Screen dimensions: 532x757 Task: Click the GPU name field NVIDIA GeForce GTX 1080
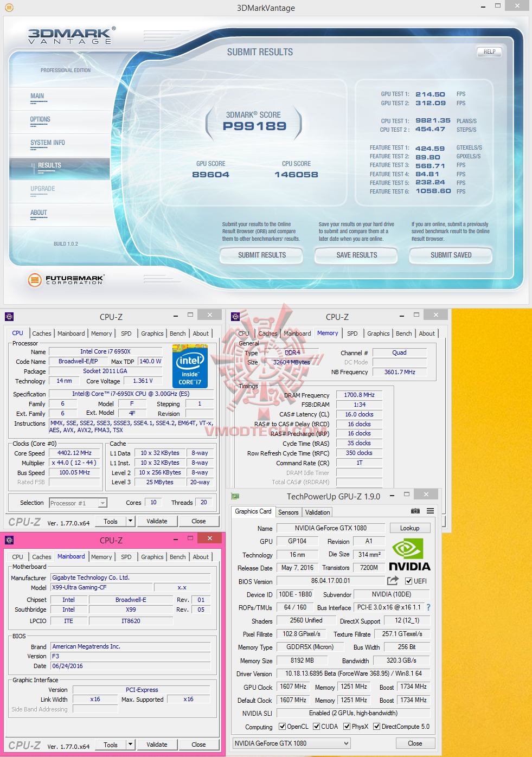point(331,528)
